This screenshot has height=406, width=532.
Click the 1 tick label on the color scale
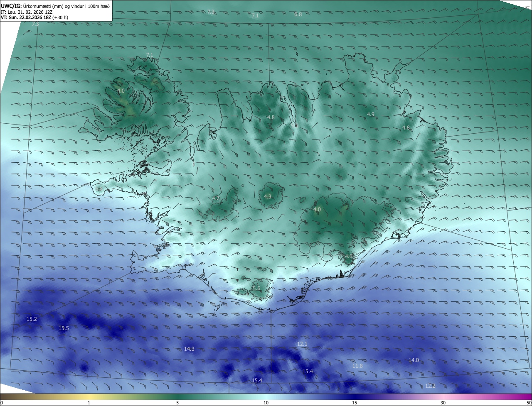(89, 403)
